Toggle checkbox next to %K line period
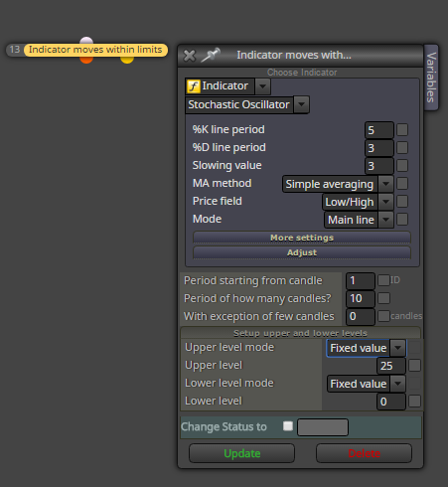This screenshot has width=448, height=487. coord(402,129)
